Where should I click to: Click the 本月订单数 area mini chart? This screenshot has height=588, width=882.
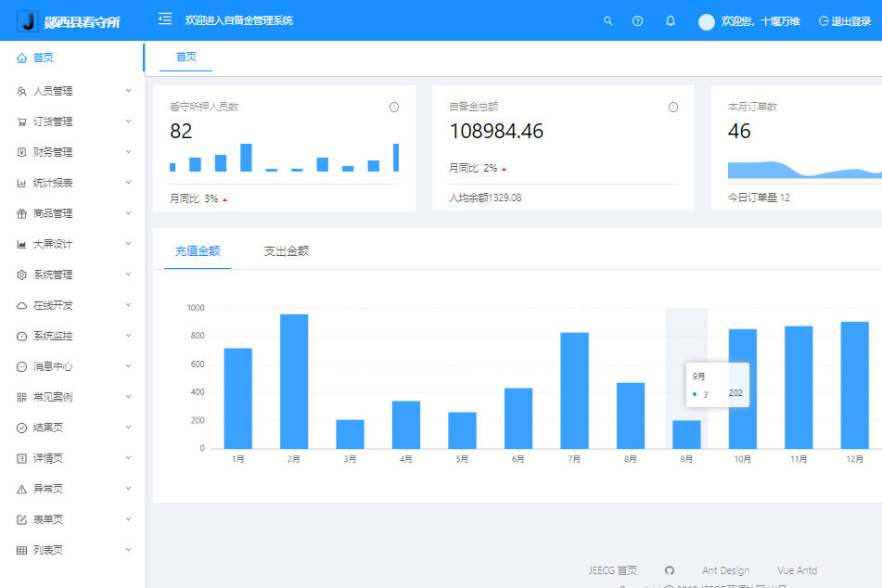click(x=805, y=170)
